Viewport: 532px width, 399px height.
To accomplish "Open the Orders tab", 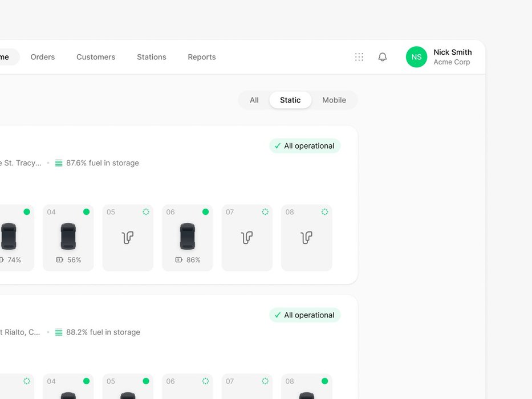I will (x=43, y=57).
